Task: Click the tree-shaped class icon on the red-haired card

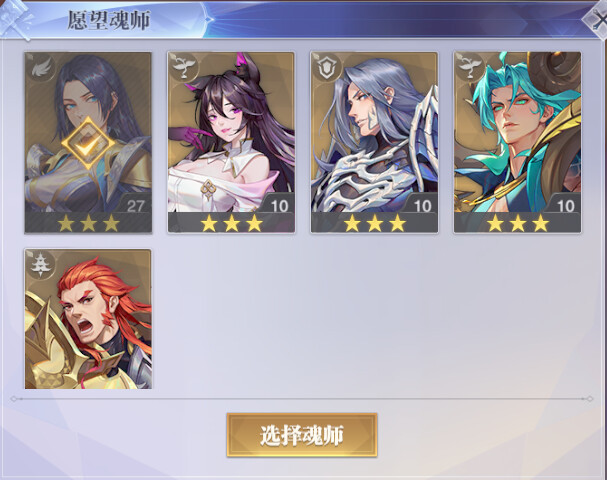Action: click(40, 265)
